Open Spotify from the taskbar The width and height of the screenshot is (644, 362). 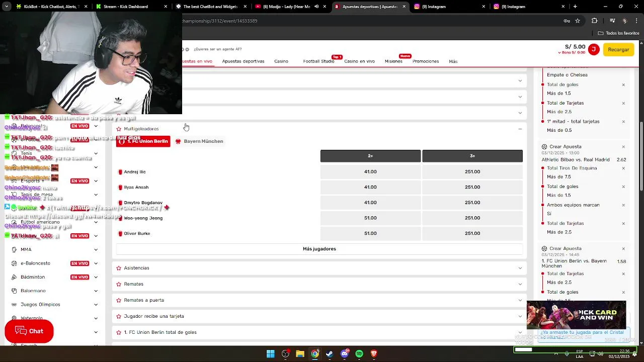click(359, 354)
